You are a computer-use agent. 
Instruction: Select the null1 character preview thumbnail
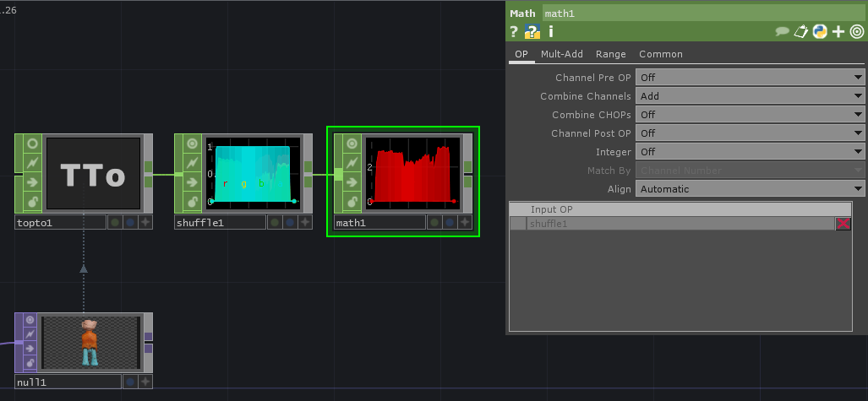click(x=90, y=342)
